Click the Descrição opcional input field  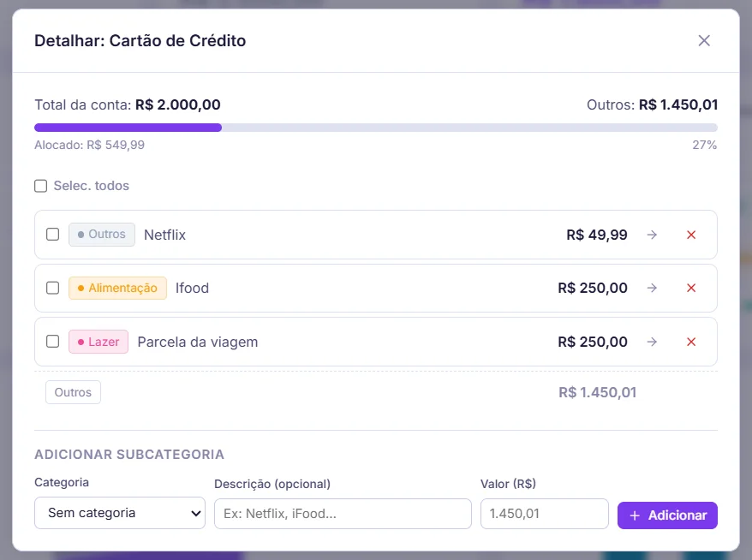(x=343, y=513)
